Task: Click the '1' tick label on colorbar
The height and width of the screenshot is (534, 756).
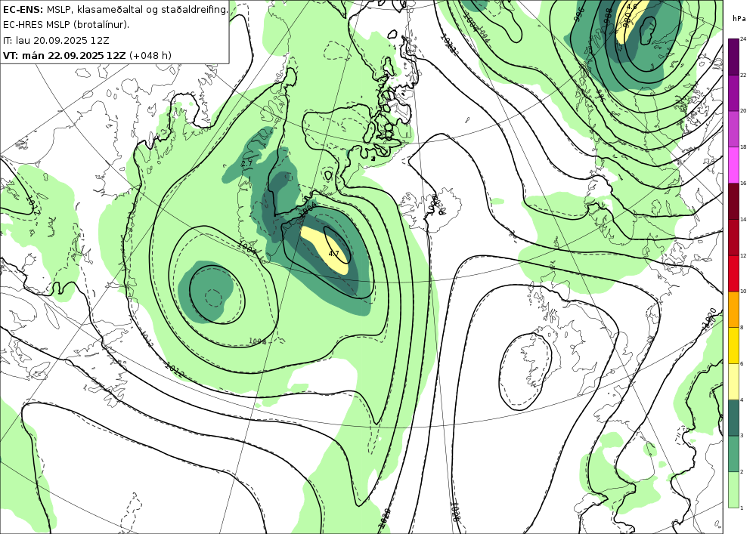Action: point(742,508)
